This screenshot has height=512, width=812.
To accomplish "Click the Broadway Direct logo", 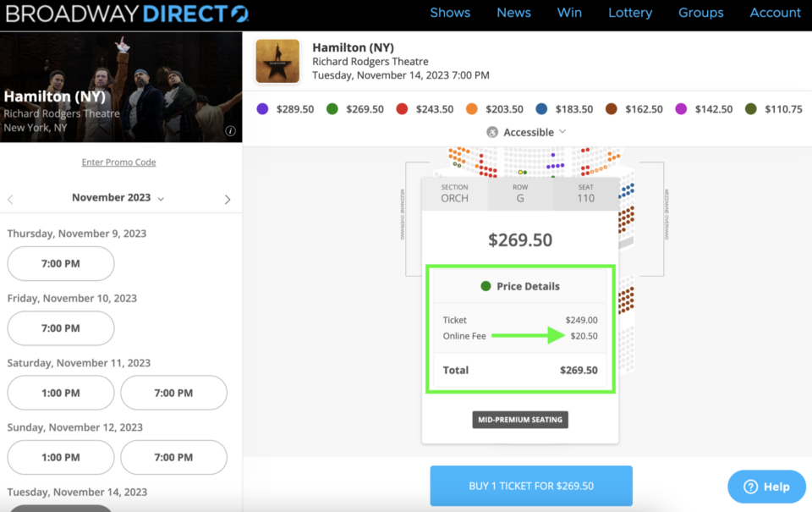I will (127, 14).
